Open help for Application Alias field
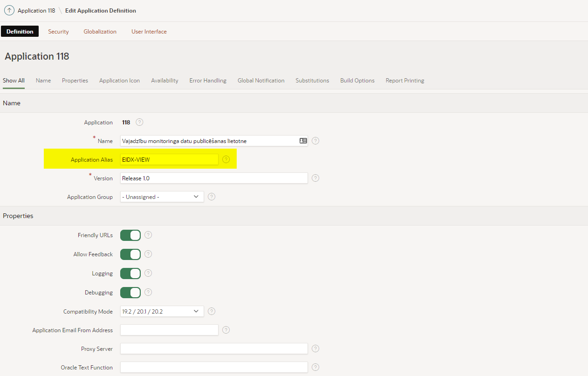Image resolution: width=588 pixels, height=376 pixels. [226, 159]
